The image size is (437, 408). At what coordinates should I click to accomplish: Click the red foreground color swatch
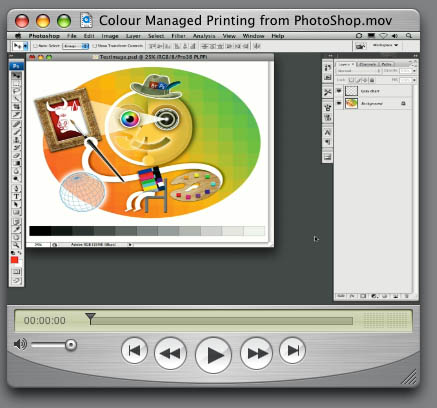coord(14,260)
